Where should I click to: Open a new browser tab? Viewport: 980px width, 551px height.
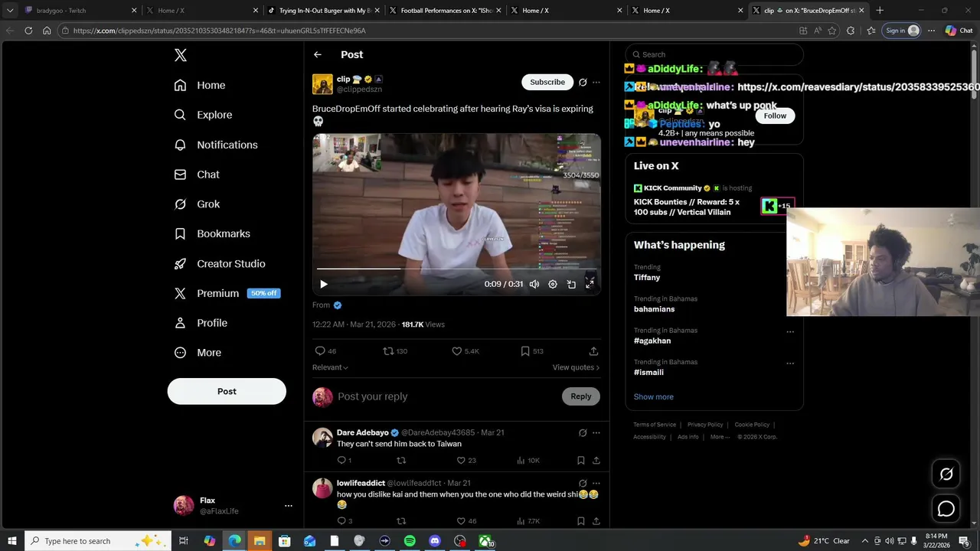coord(880,11)
